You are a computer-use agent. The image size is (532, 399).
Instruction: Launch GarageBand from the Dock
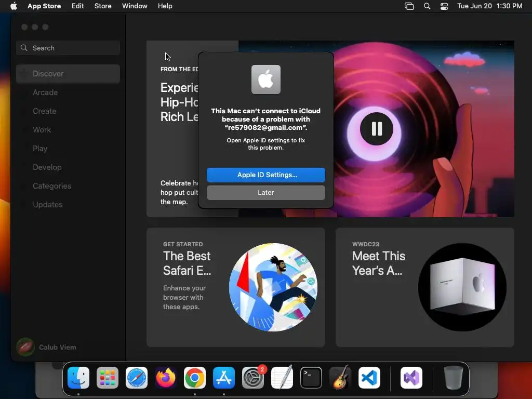pyautogui.click(x=340, y=378)
